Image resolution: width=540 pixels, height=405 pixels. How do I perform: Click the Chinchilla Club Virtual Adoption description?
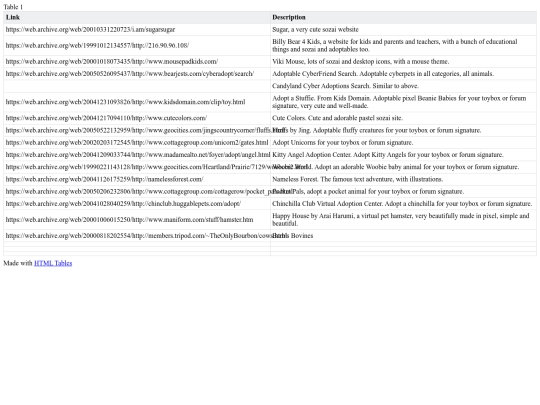(x=402, y=204)
